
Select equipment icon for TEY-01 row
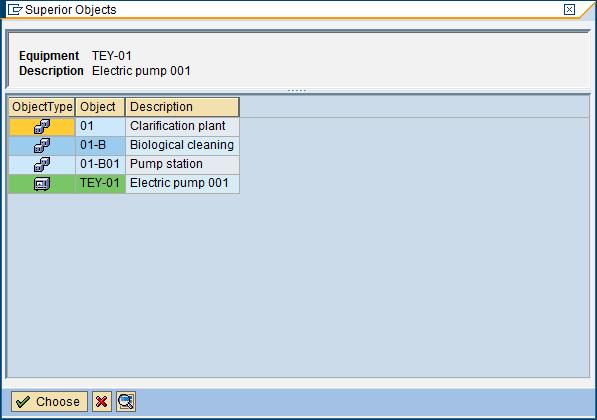[42, 184]
